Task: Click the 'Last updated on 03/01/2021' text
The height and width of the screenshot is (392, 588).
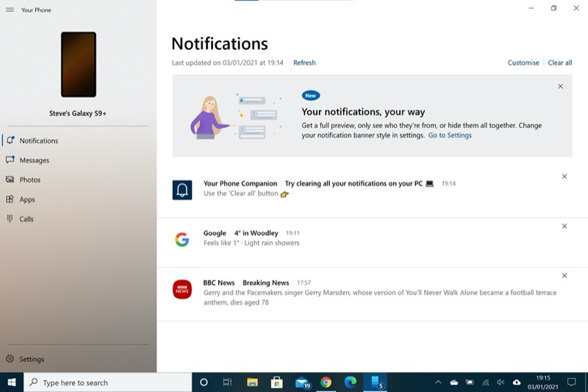Action: pyautogui.click(x=228, y=63)
